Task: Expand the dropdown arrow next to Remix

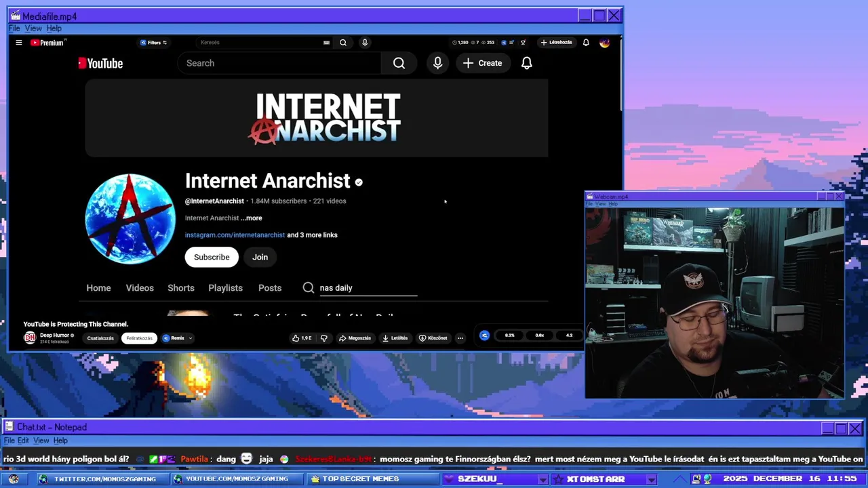Action: click(x=191, y=338)
